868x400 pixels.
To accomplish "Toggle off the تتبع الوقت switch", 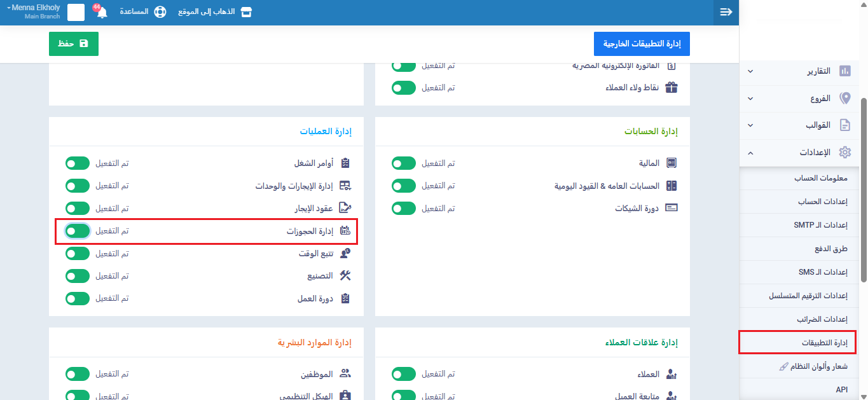I will 78,253.
